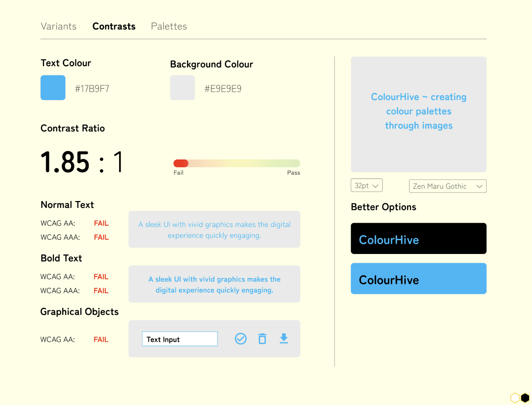Click the outlined hexagon icon
Viewport: 532px width, 405px height.
click(515, 398)
